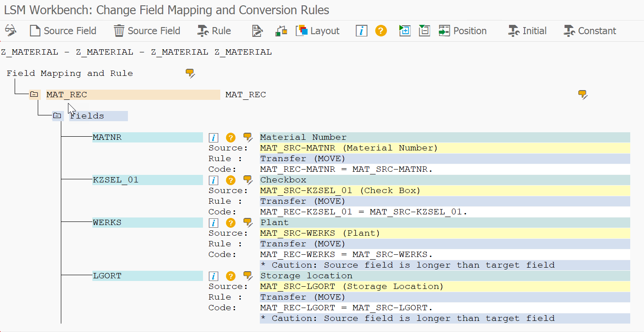The height and width of the screenshot is (332, 644).
Task: Click the auto field mapping icon
Action: 281,31
